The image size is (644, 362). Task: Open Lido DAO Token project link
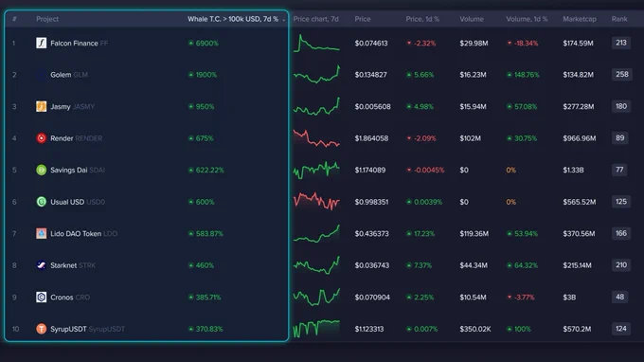coord(83,233)
